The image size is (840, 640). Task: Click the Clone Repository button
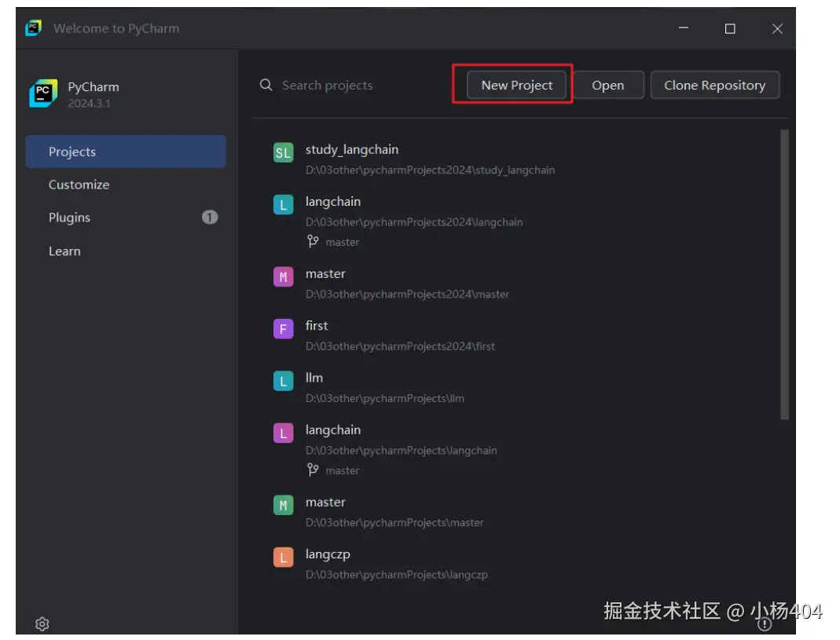tap(714, 85)
